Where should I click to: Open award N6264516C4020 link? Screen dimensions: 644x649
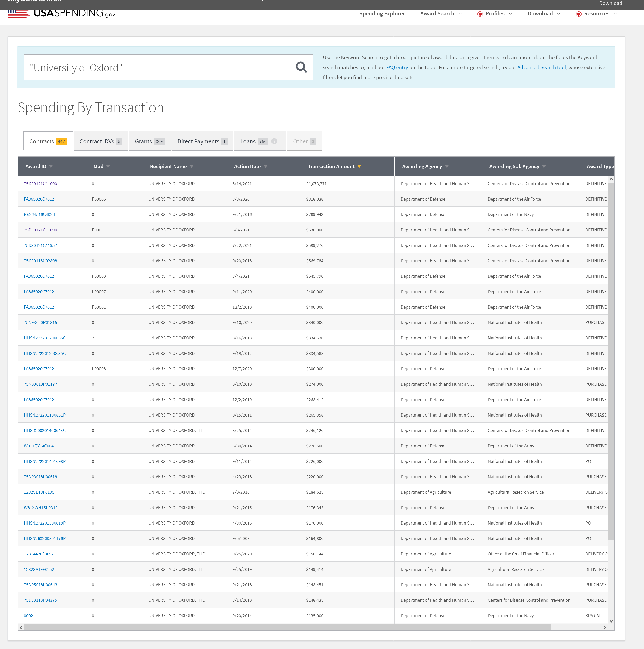pos(39,215)
